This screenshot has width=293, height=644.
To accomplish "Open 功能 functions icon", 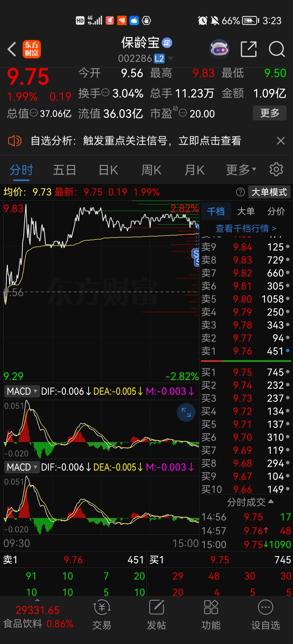I will (211, 615).
